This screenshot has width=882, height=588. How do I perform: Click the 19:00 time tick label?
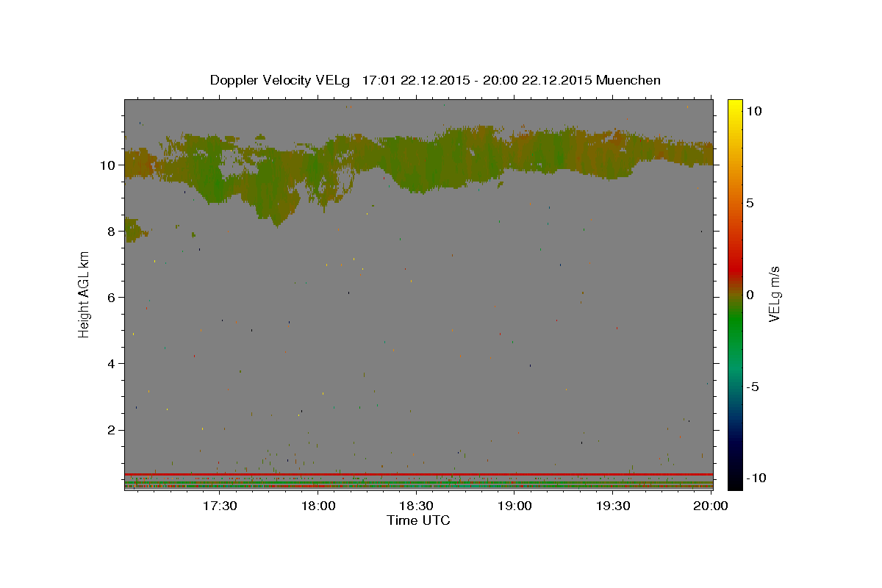(x=515, y=506)
